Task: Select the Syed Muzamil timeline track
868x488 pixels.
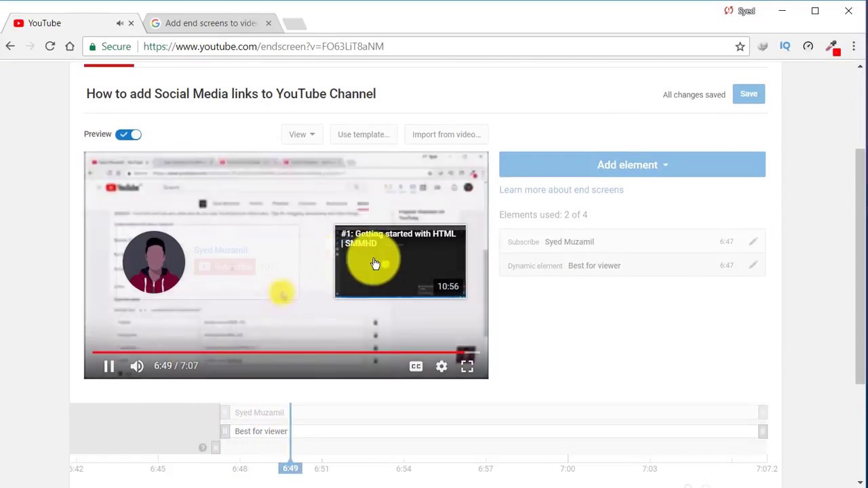Action: (494, 412)
